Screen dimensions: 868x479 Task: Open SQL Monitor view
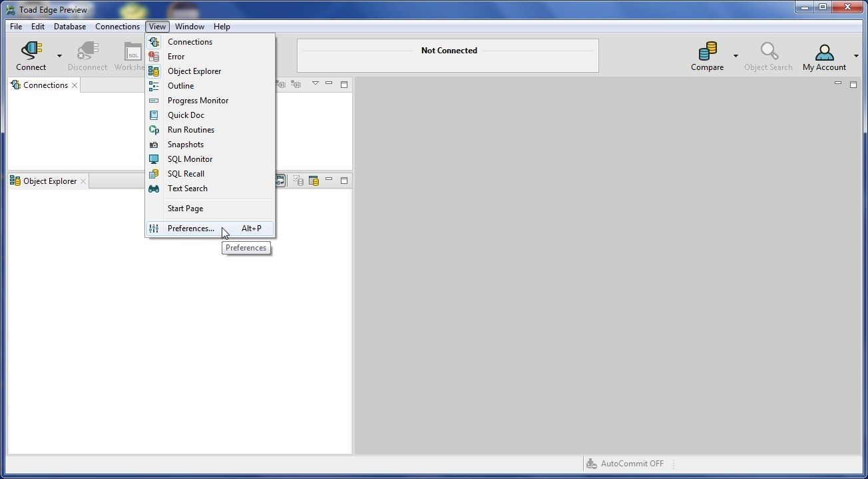[x=210, y=159]
